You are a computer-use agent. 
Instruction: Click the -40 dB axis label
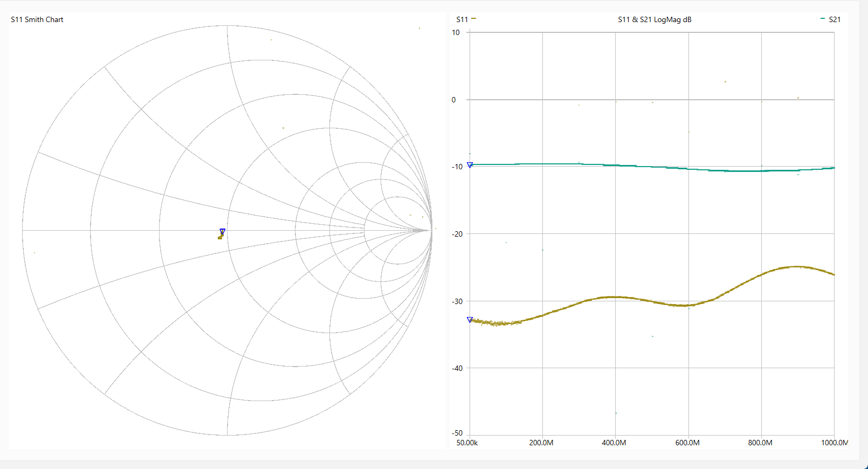(x=457, y=368)
